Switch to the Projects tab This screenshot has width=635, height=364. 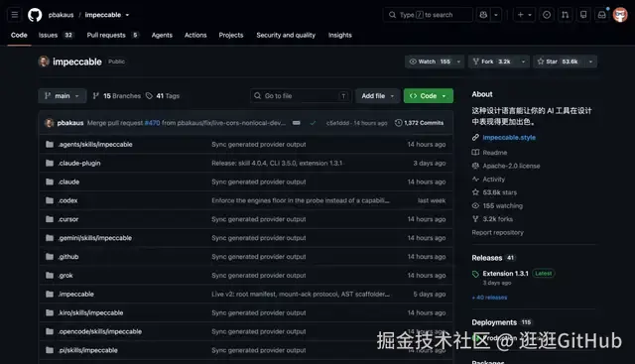pyautogui.click(x=231, y=36)
